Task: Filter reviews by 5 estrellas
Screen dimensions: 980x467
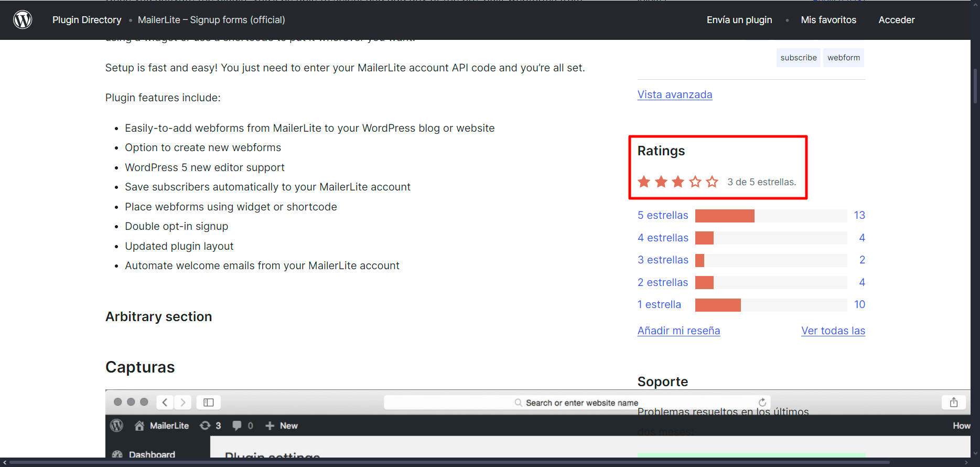Action: (663, 215)
